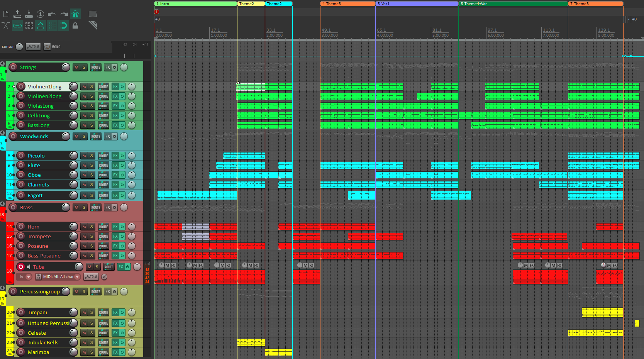Select the Theme4+Var region tab
Image resolution: width=644 pixels, height=359 pixels.
pyautogui.click(x=513, y=4)
